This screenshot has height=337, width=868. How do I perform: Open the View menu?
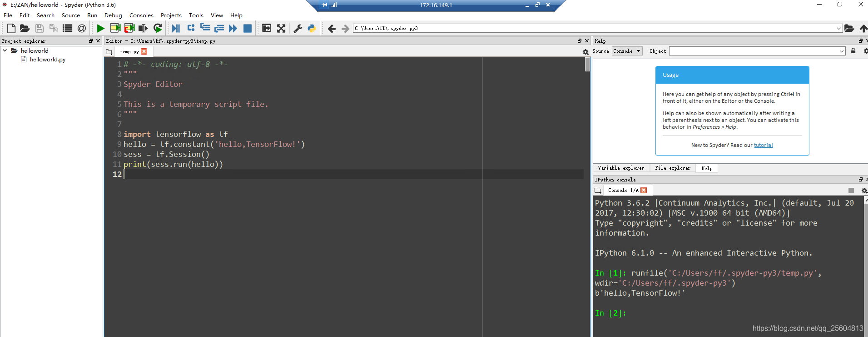point(217,15)
